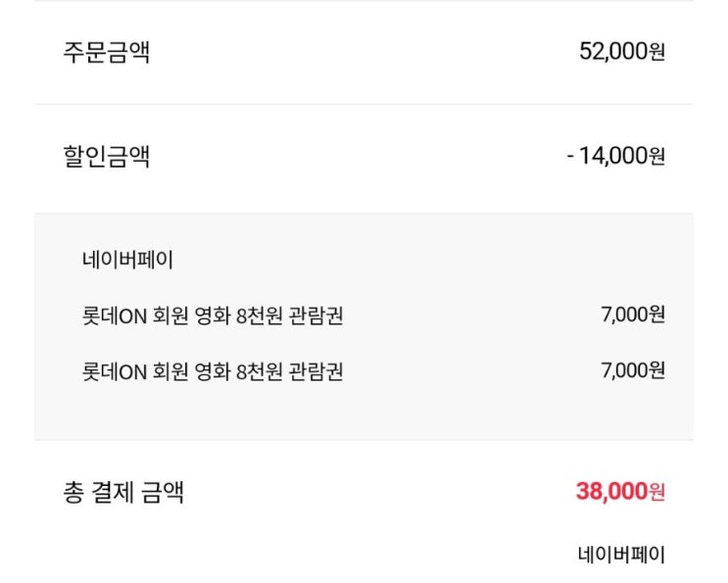
Task: Click 네이버페이 payment method below the total
Action: (621, 555)
